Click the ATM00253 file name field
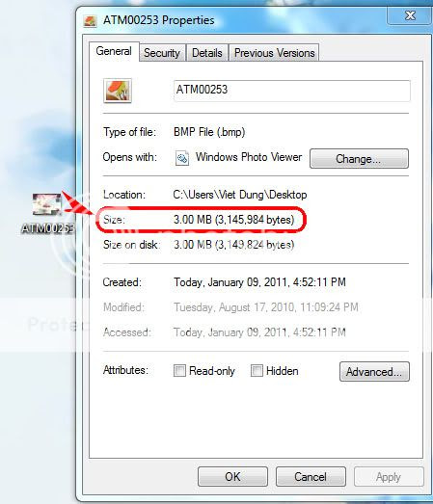The image size is (433, 504). click(x=292, y=91)
